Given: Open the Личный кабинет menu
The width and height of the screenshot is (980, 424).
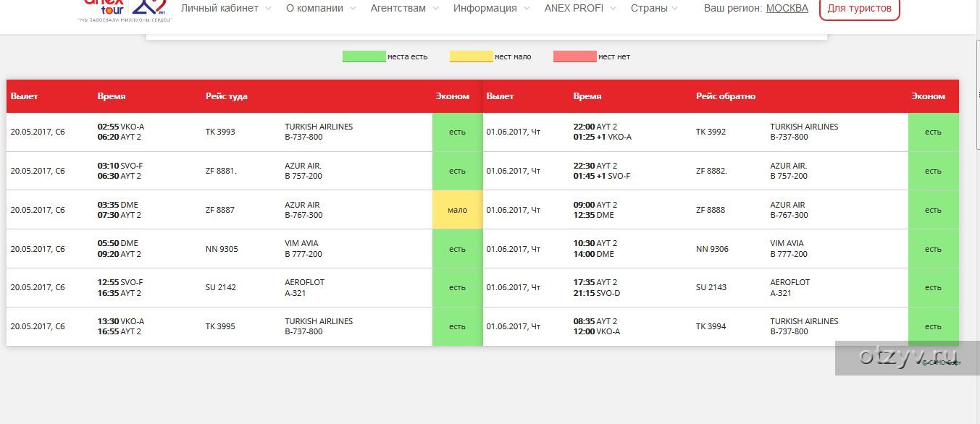Looking at the screenshot, I should pyautogui.click(x=226, y=9).
